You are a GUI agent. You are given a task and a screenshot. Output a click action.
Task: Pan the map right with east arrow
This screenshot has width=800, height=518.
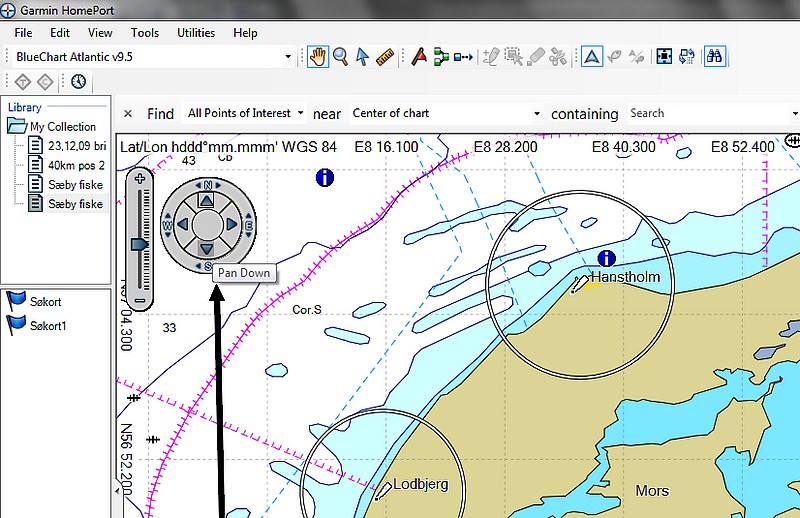click(231, 225)
